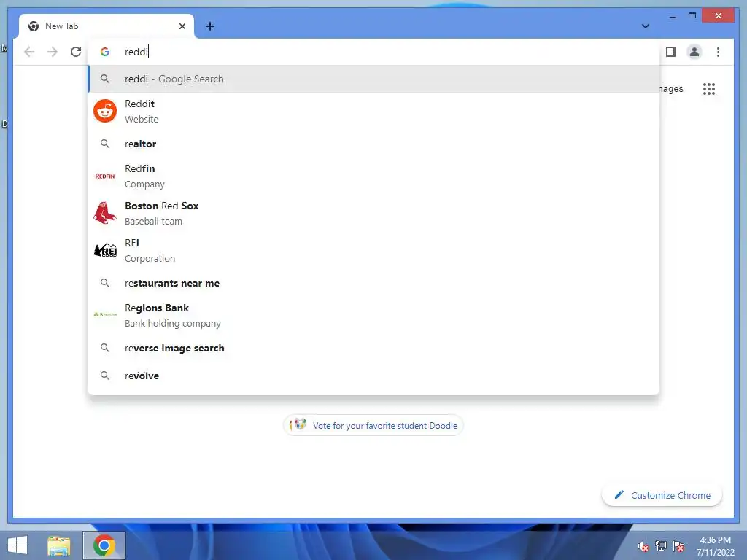The width and height of the screenshot is (747, 560).
Task: Click magnifier icon beside realtor
Action: tap(105, 144)
